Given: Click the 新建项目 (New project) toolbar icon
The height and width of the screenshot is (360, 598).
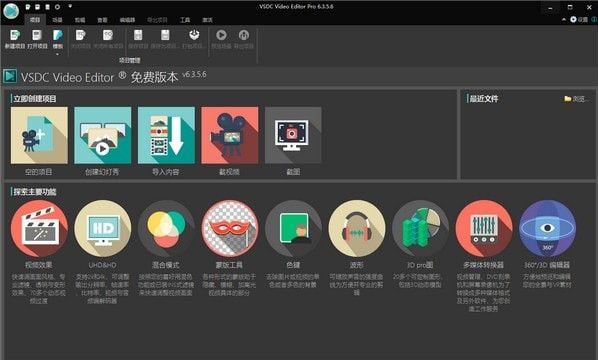Looking at the screenshot, I should 15,35.
